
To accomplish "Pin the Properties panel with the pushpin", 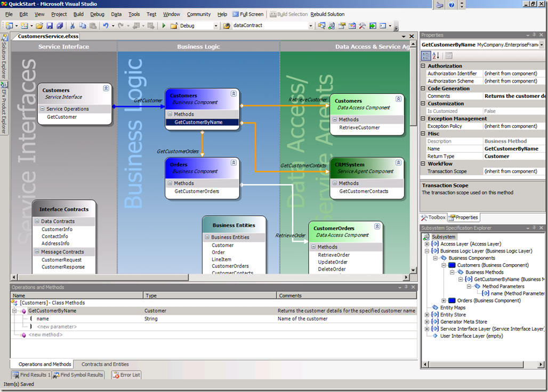I will [x=534, y=35].
